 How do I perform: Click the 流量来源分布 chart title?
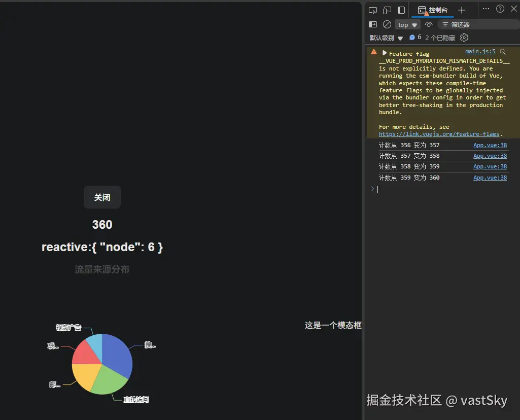coord(102,269)
